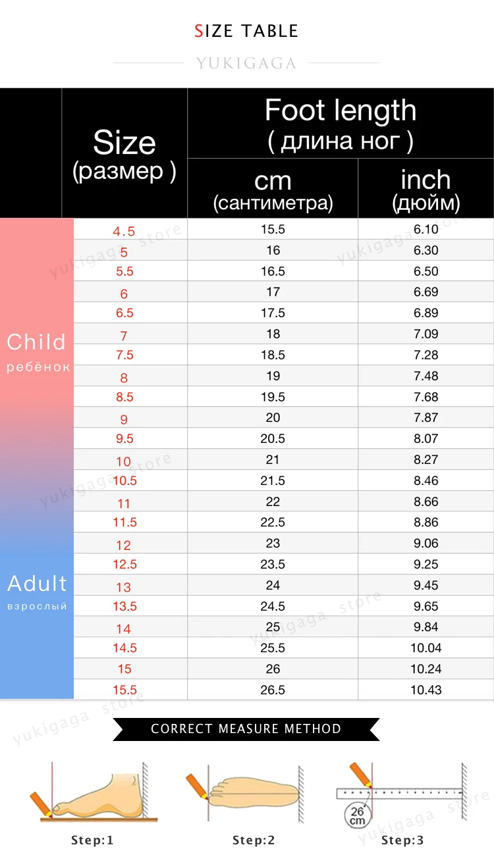Click the inch (дюйм) column header
This screenshot has width=494, height=868.
(x=426, y=189)
